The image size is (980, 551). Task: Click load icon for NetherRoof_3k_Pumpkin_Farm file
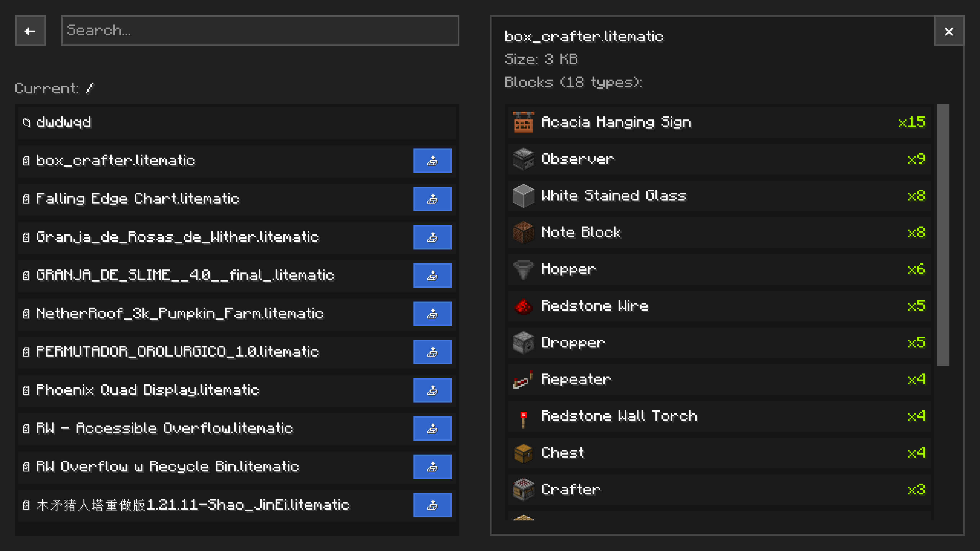(x=432, y=314)
